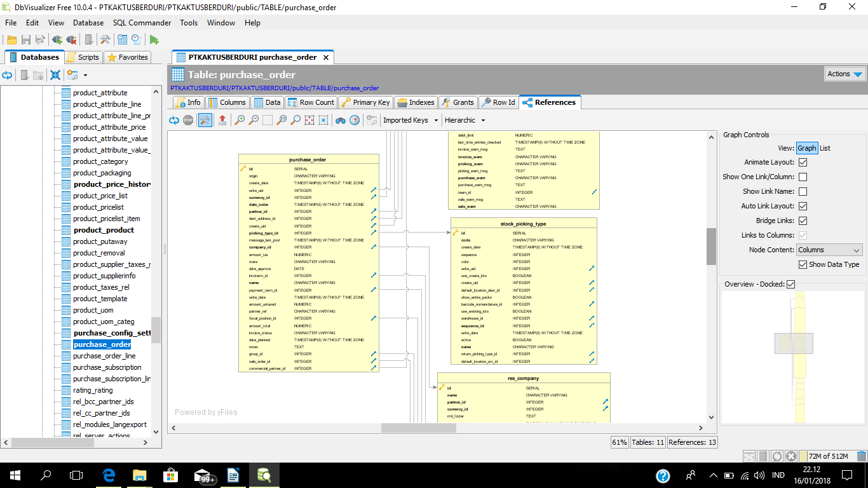Click the compass navigation icon in the graph toolbar
The height and width of the screenshot is (488, 868).
pyautogui.click(x=355, y=120)
